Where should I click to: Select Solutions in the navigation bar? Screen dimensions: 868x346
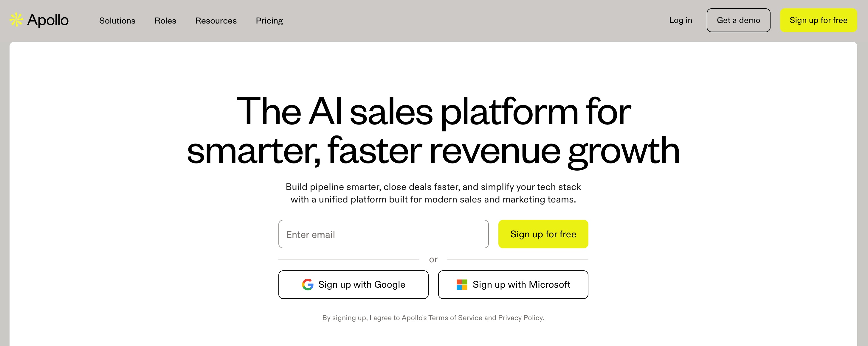pyautogui.click(x=117, y=21)
